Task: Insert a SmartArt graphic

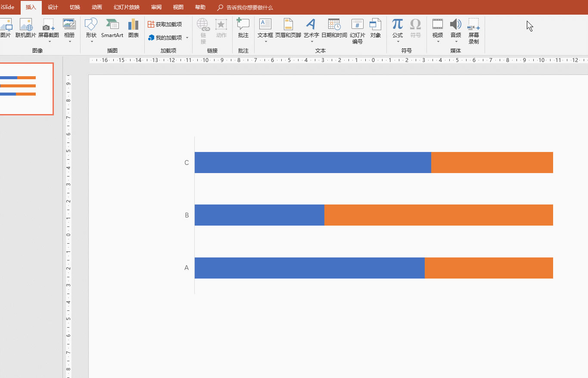Action: pos(112,29)
